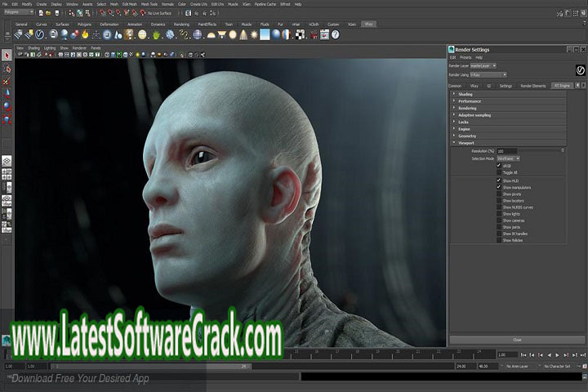This screenshot has height=392, width=588.
Task: Collapse the Viewport section
Action: (508, 143)
